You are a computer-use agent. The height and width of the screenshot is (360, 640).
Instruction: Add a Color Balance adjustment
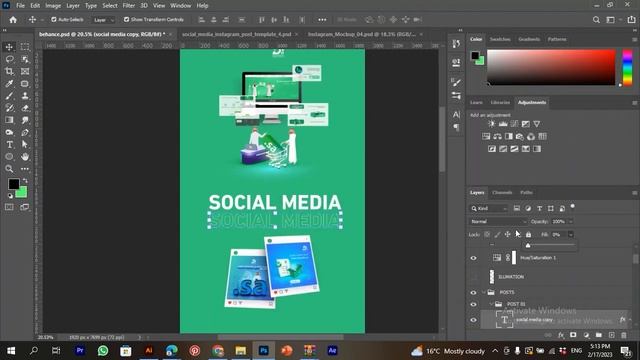click(x=498, y=136)
